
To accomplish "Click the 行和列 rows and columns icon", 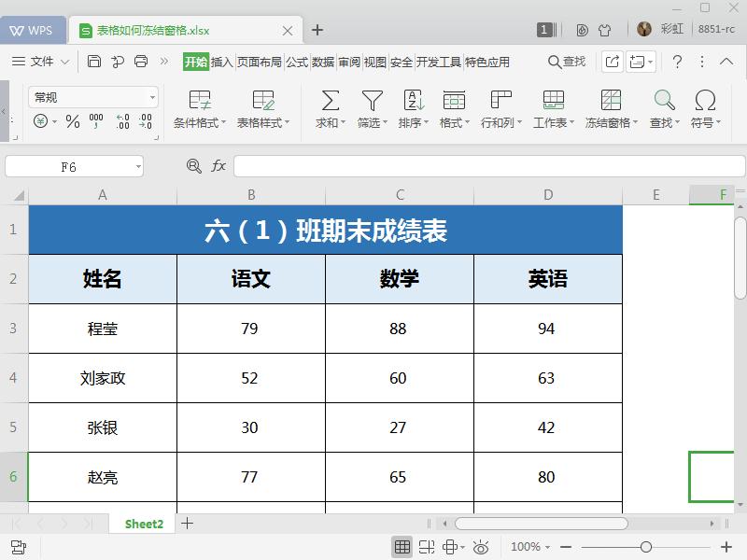I will (500, 107).
